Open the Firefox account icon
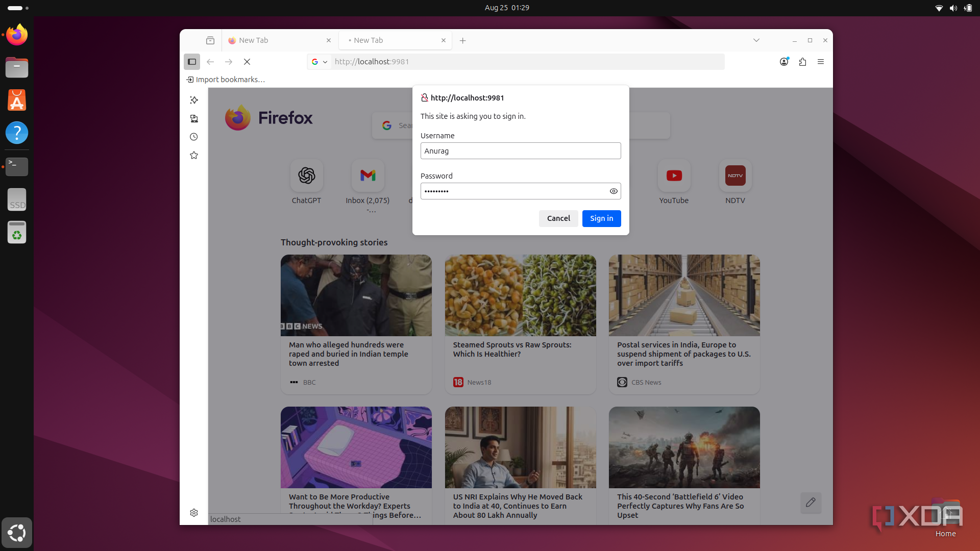 coord(784,62)
